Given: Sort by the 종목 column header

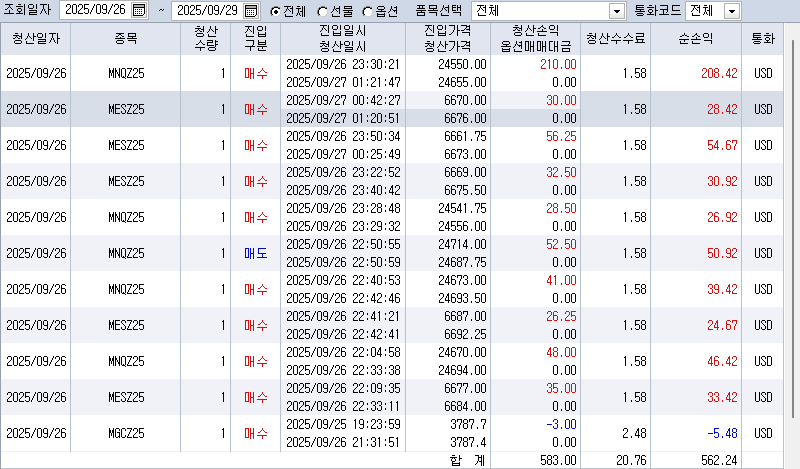Looking at the screenshot, I should 126,38.
